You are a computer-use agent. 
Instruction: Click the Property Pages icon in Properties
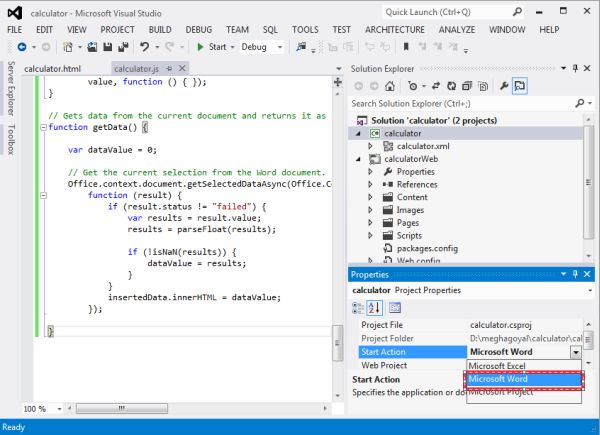click(x=395, y=307)
